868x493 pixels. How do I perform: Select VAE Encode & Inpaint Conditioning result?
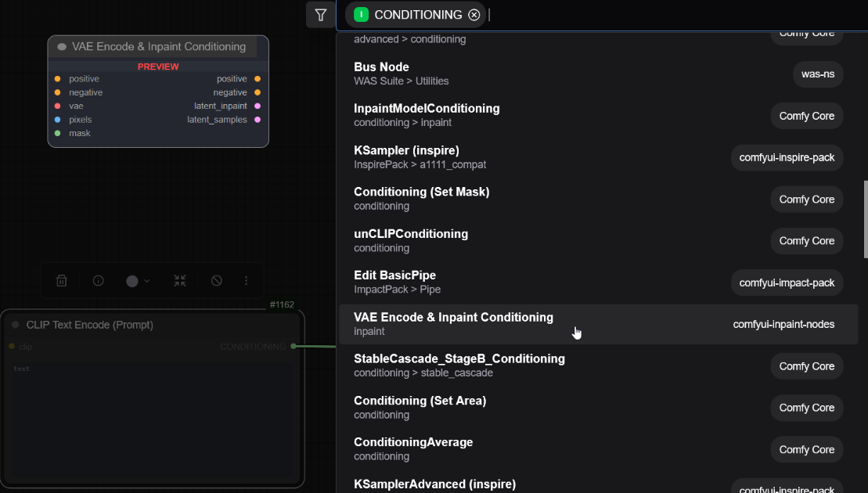598,324
